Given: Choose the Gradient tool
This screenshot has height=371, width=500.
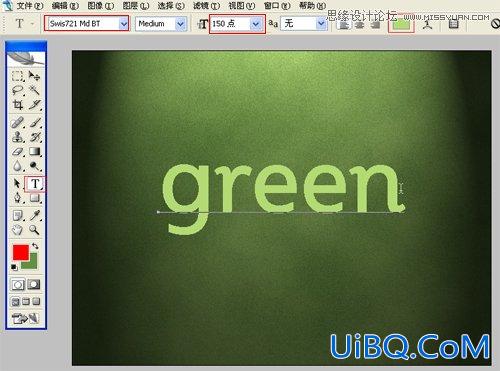Looking at the screenshot, I should 34,152.
